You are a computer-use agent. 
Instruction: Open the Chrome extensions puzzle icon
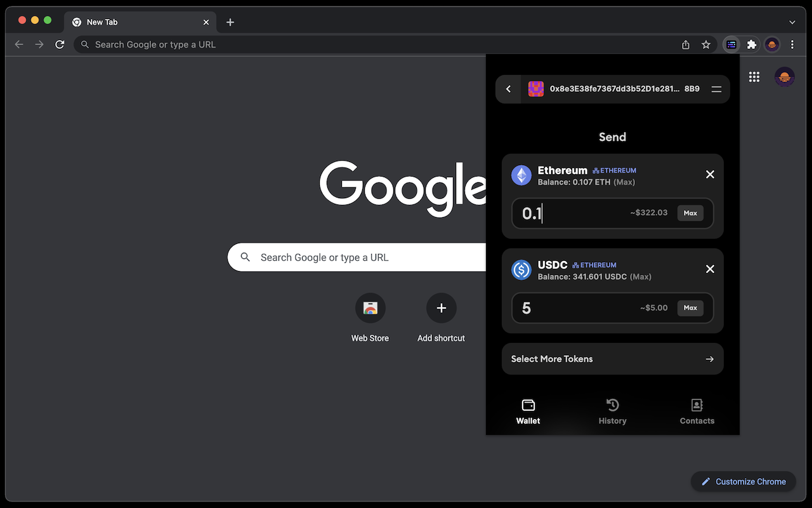(x=752, y=44)
